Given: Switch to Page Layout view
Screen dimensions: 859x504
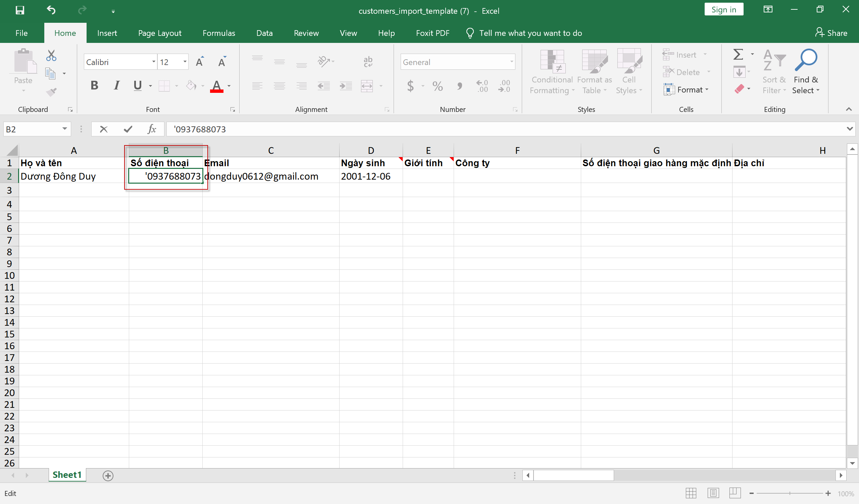Looking at the screenshot, I should [713, 493].
